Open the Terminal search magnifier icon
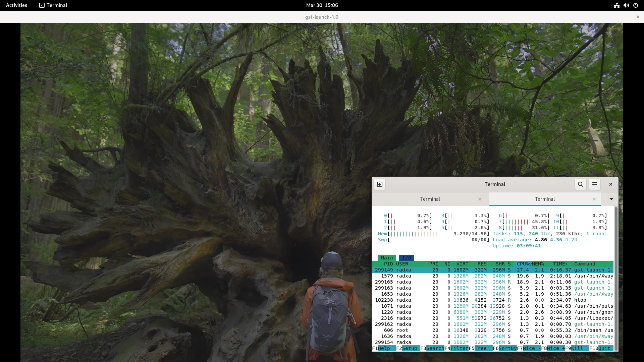644x362 pixels. 581,184
